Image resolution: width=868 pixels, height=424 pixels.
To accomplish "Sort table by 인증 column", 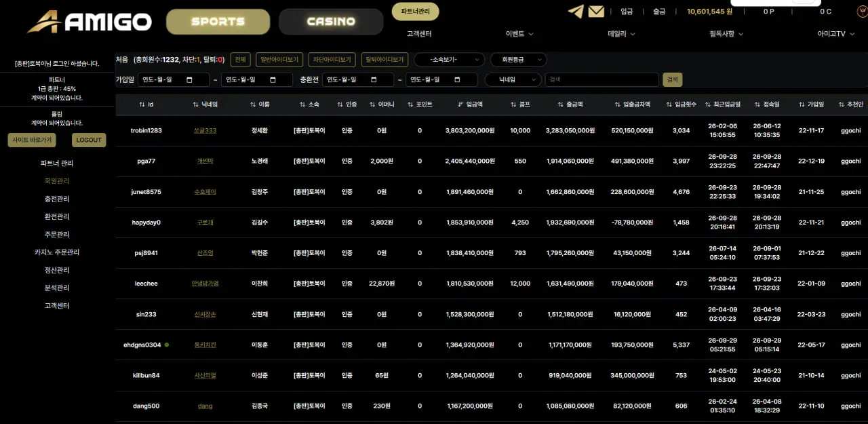I will coord(347,104).
